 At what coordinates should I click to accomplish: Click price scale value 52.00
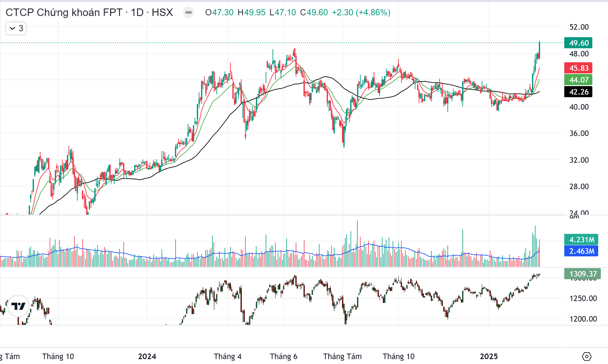[x=579, y=27]
